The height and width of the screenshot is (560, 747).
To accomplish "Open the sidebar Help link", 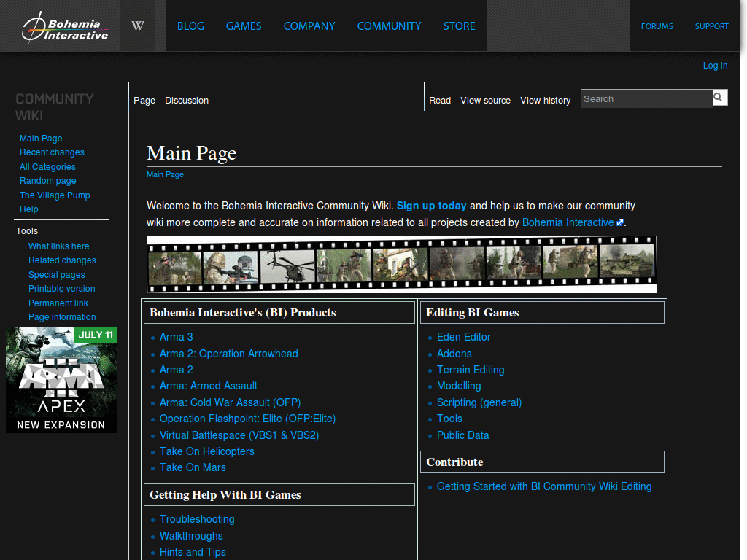I will pyautogui.click(x=29, y=209).
